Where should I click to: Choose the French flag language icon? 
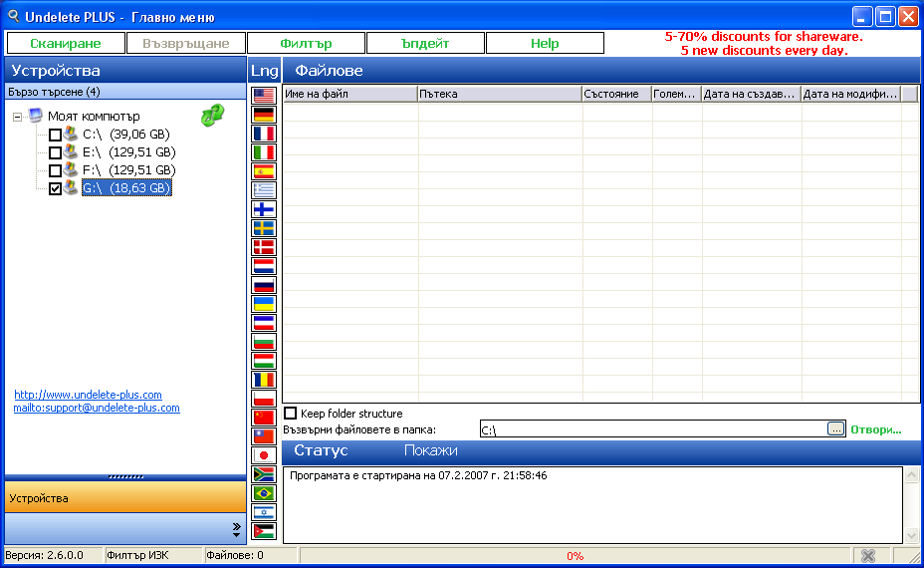pos(264,134)
